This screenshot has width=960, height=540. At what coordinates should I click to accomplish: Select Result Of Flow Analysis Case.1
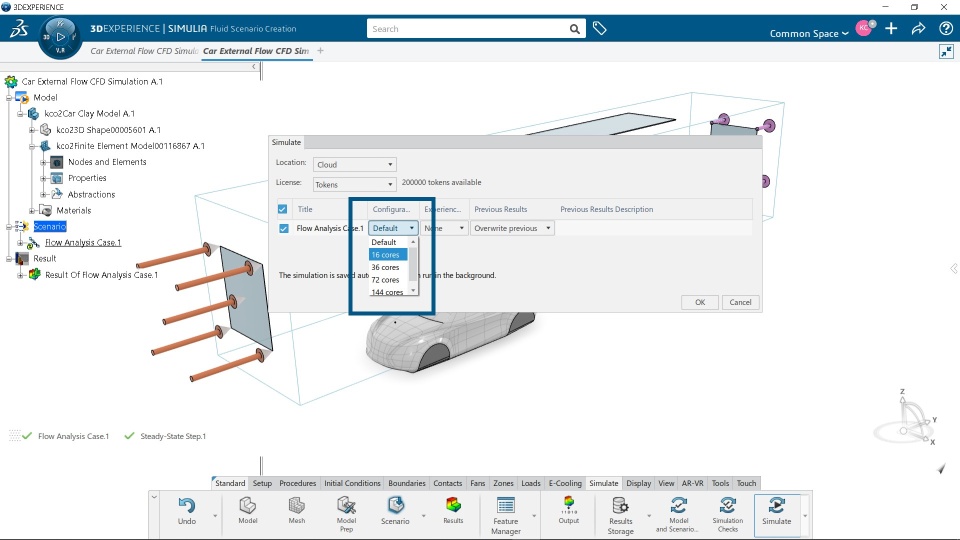click(101, 275)
